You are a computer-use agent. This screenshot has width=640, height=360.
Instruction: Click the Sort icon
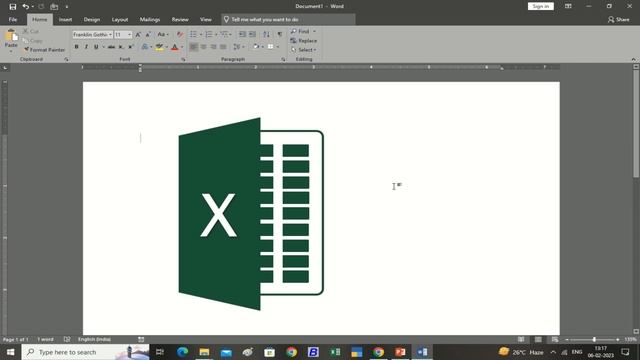pos(267,34)
